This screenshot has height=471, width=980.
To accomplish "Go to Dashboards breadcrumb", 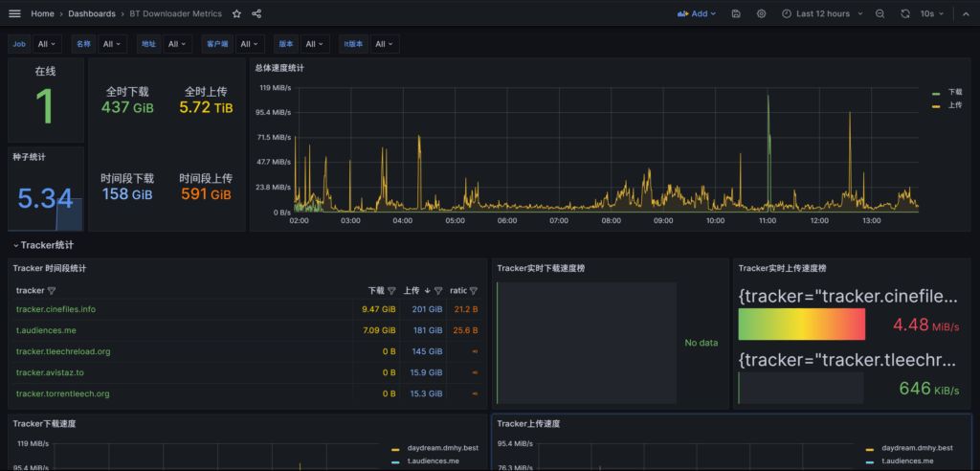I will [x=92, y=13].
